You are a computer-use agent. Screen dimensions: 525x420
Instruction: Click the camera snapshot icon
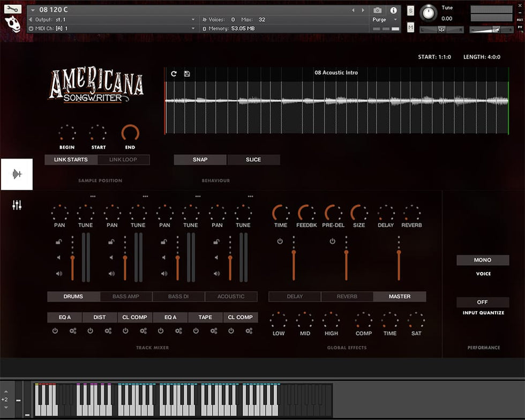[x=378, y=10]
